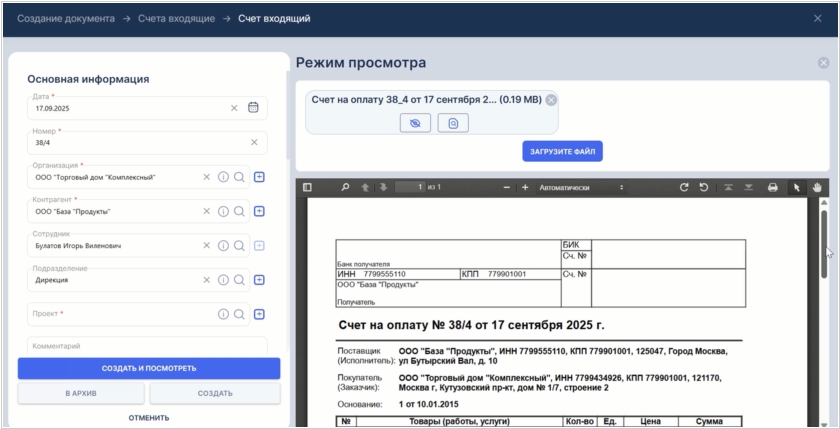
Task: Print the invoice from the PDF toolbar
Action: tap(772, 187)
